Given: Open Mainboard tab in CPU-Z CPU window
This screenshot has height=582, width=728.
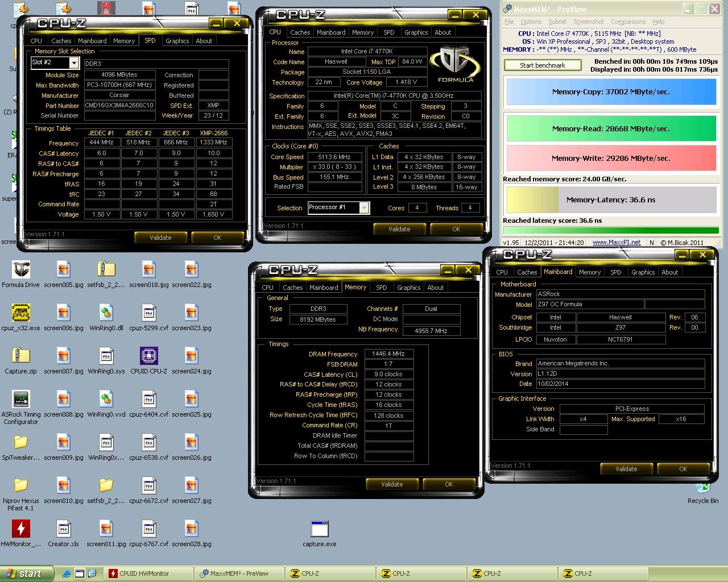Looking at the screenshot, I should point(331,32).
